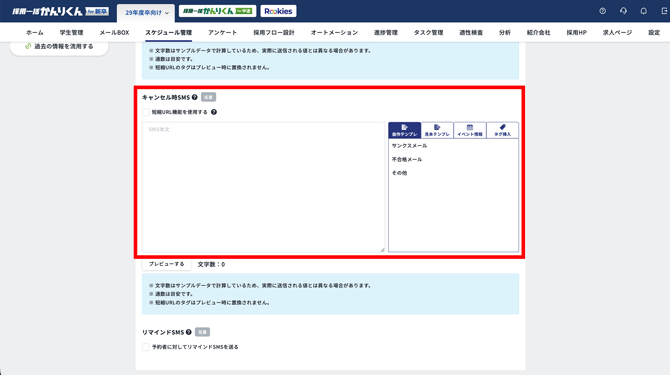Click the logout icon in top right
This screenshot has height=375, width=670.
[x=664, y=11]
